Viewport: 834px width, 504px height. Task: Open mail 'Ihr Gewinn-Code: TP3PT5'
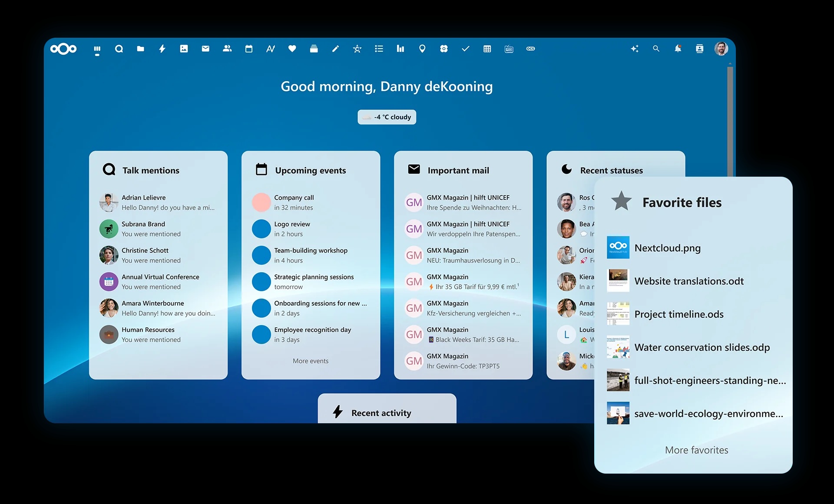463,361
